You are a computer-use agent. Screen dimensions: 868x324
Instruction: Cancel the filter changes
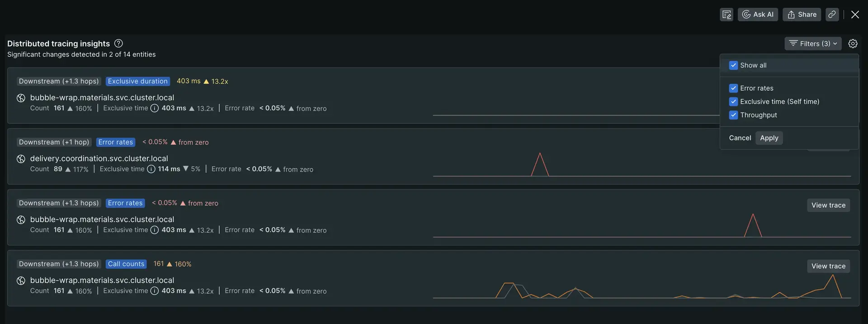click(x=740, y=138)
